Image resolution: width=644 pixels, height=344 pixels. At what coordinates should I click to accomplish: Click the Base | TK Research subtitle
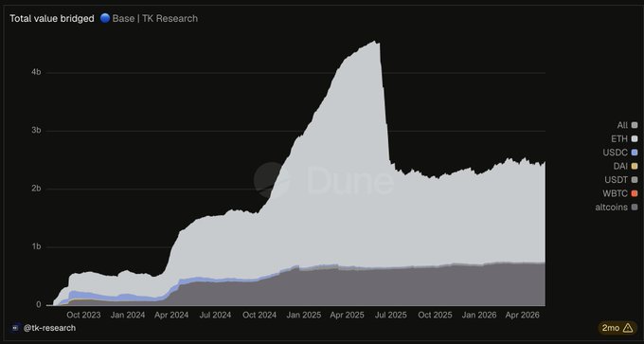[154, 19]
